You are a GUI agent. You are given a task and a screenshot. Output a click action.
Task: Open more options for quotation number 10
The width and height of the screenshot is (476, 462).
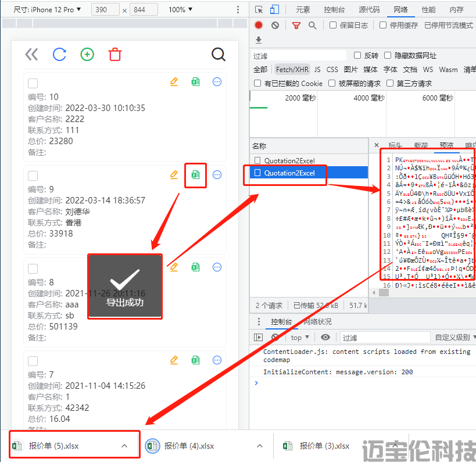click(x=217, y=82)
